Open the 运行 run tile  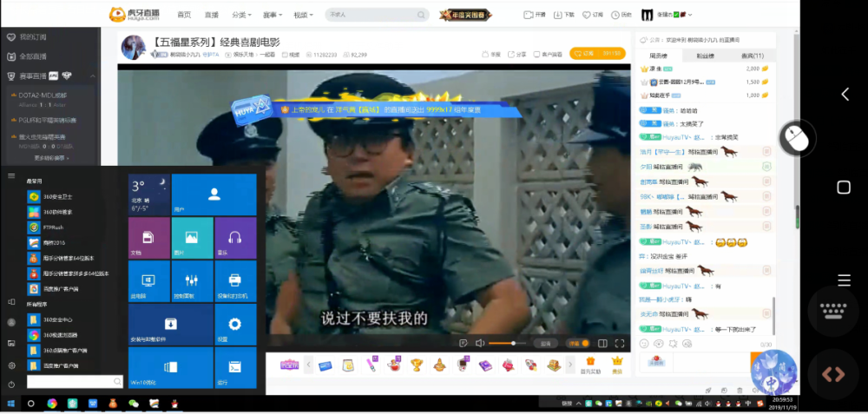coord(235,367)
